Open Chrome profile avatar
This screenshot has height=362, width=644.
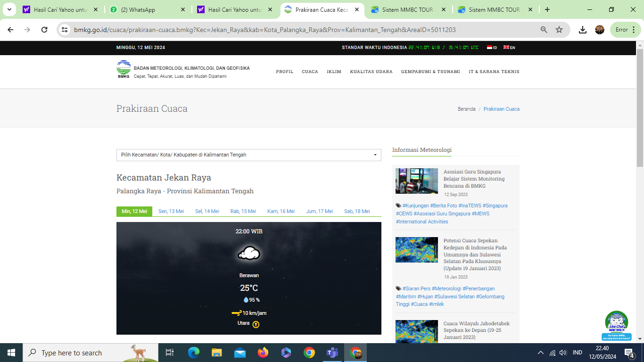coord(600,30)
